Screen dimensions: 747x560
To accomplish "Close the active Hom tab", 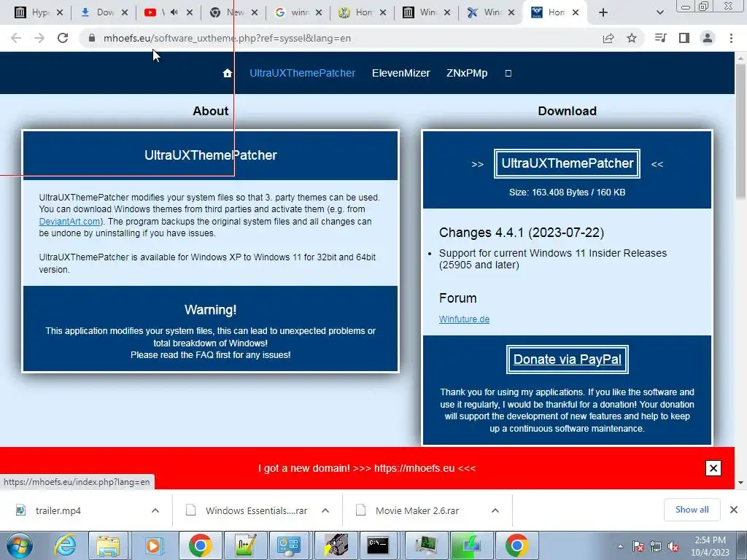I will [x=576, y=12].
